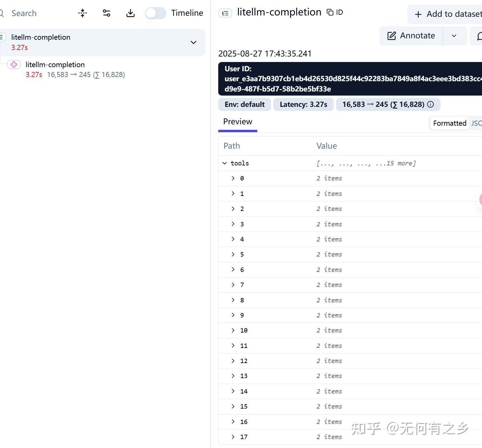Click the pink span icon in the sidebar
Viewport: 482px width, 448px height.
click(14, 64)
